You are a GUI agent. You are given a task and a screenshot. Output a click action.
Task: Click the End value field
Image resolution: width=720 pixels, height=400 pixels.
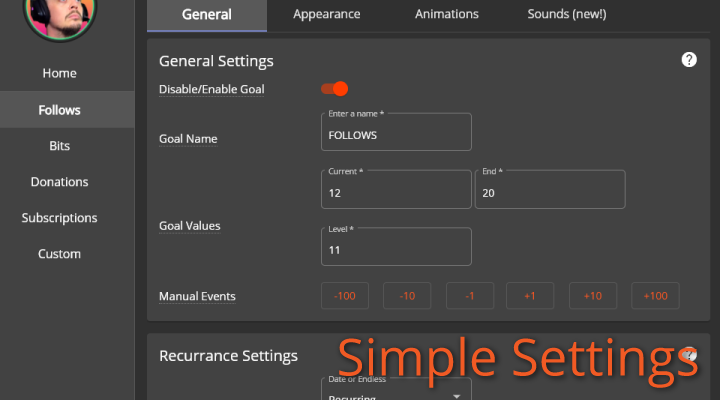(x=550, y=193)
